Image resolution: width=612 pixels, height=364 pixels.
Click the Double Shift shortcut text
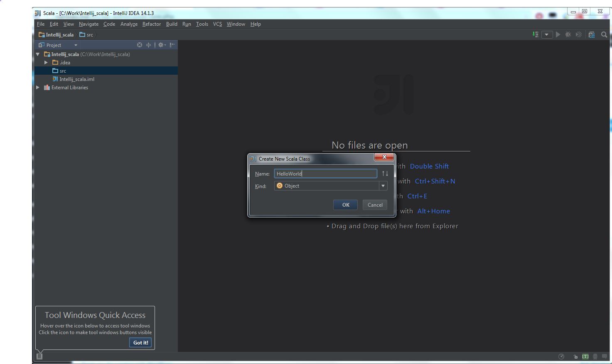point(429,166)
